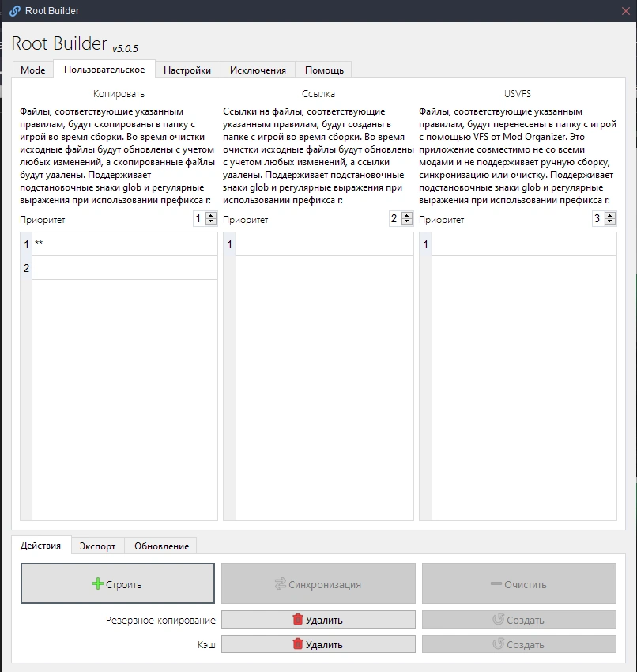Click the trash icon in Резервное копирование row
The width and height of the screenshot is (637, 672).
pyautogui.click(x=298, y=619)
